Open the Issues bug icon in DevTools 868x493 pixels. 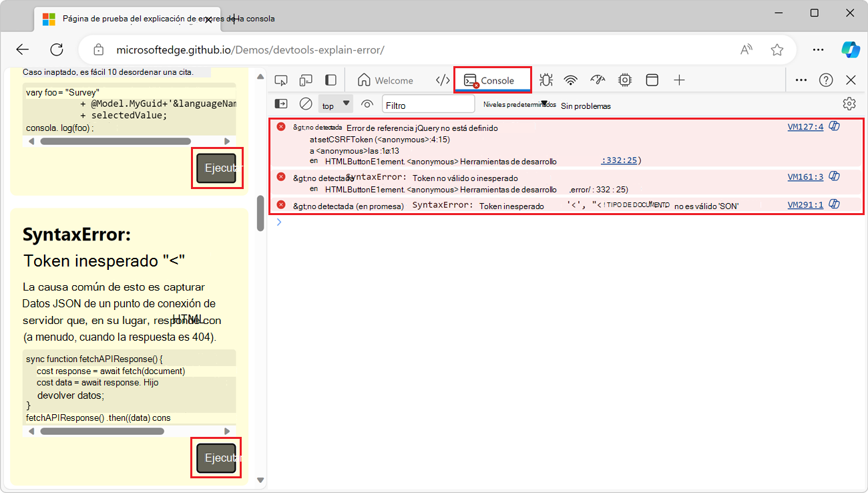coord(546,79)
